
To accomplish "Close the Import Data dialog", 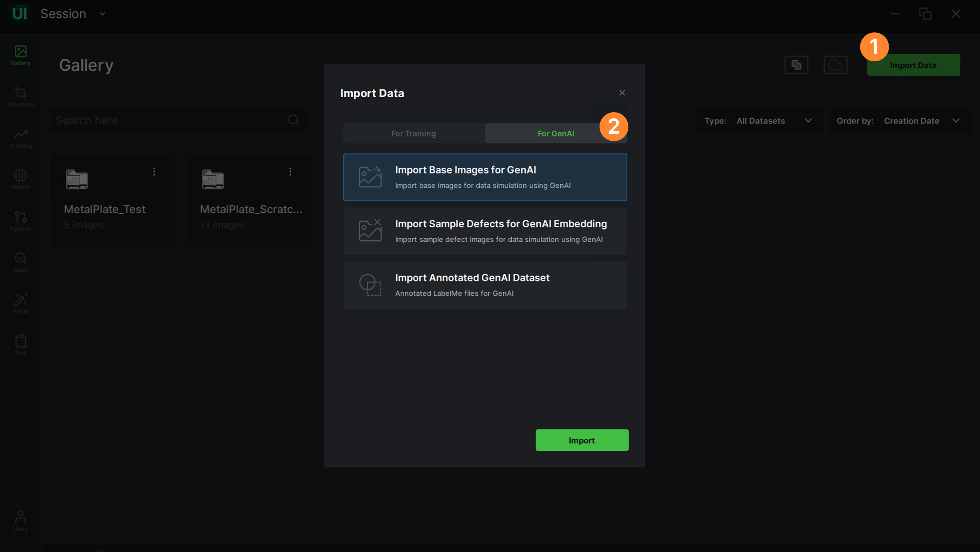I will (x=622, y=93).
